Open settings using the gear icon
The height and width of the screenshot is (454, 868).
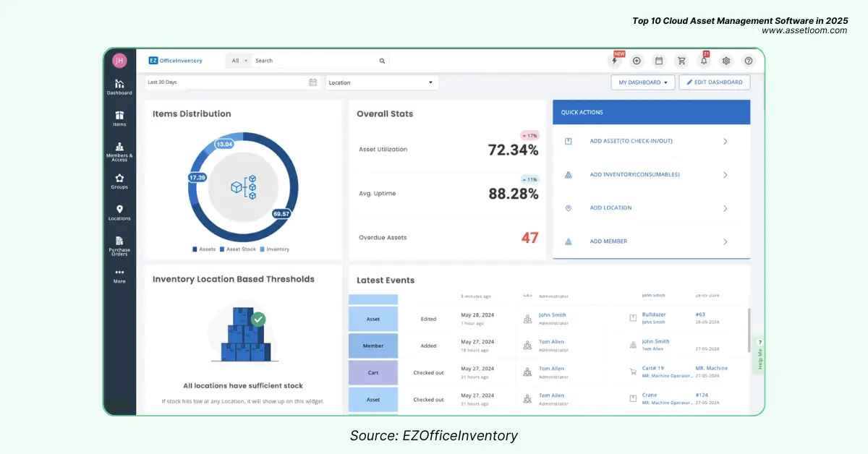[x=726, y=61]
